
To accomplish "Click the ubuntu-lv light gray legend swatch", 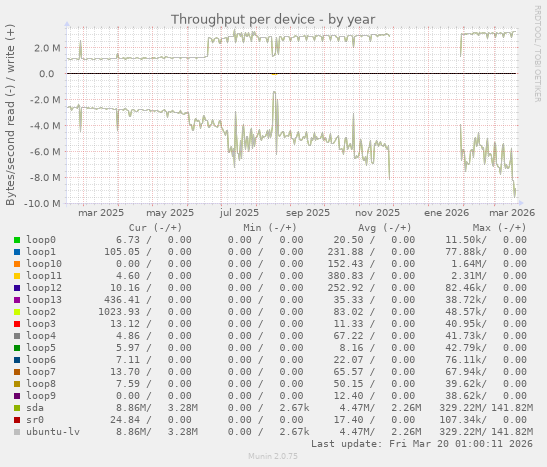I will click(17, 432).
